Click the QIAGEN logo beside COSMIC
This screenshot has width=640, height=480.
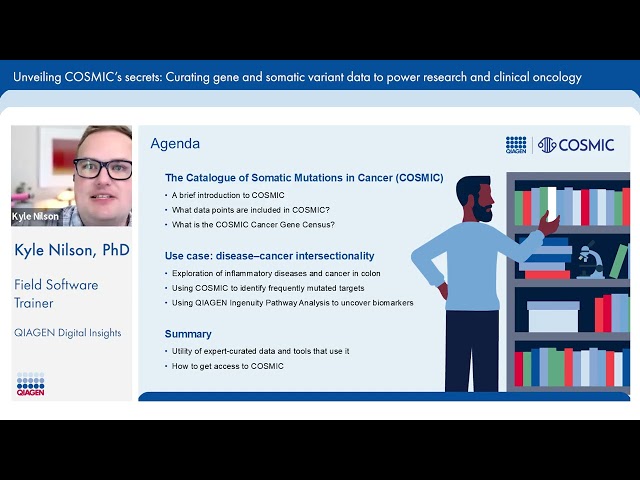click(516, 145)
